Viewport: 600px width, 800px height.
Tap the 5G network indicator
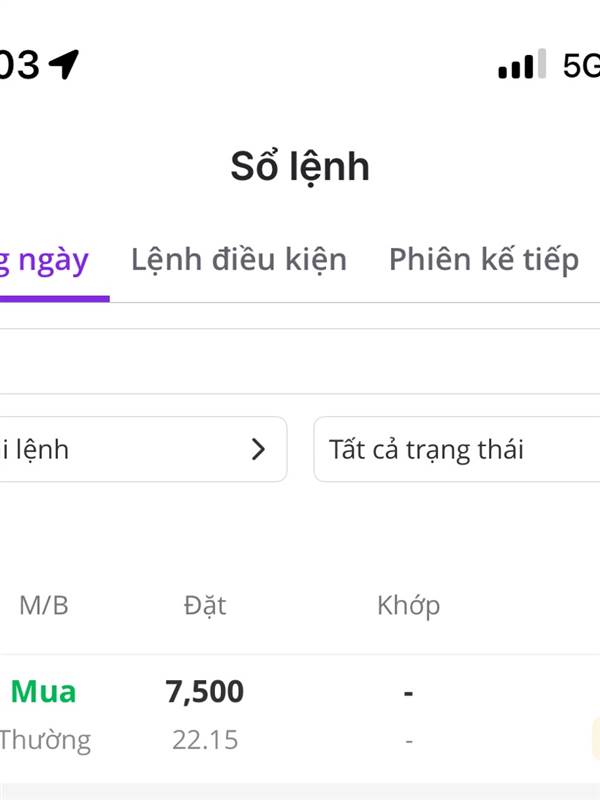click(x=581, y=65)
